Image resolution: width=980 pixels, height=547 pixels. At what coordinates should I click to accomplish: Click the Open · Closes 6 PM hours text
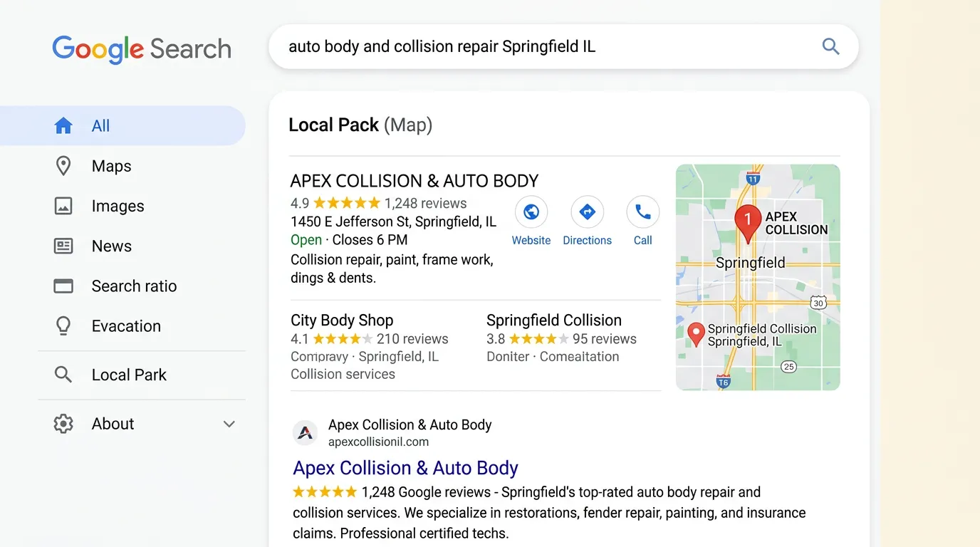pyautogui.click(x=349, y=240)
